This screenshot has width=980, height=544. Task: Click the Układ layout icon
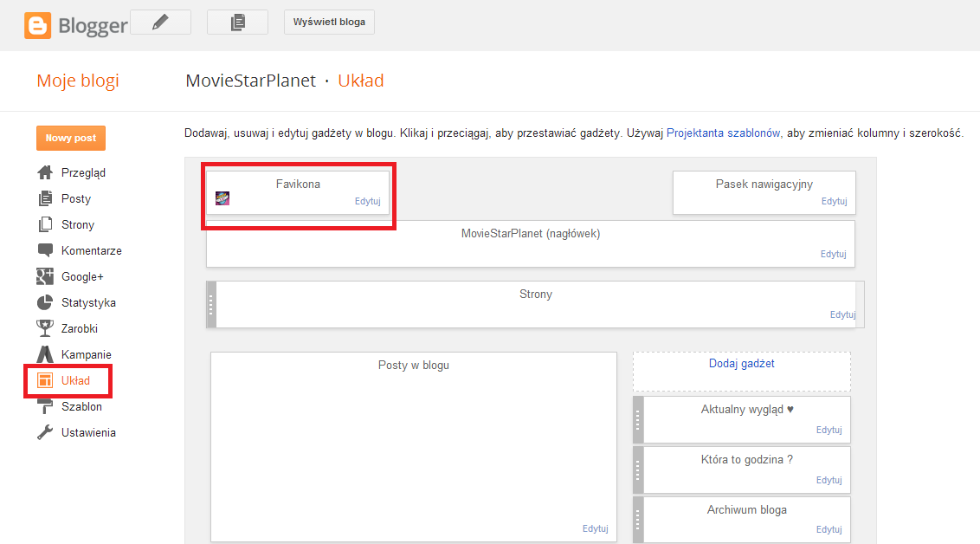[45, 380]
